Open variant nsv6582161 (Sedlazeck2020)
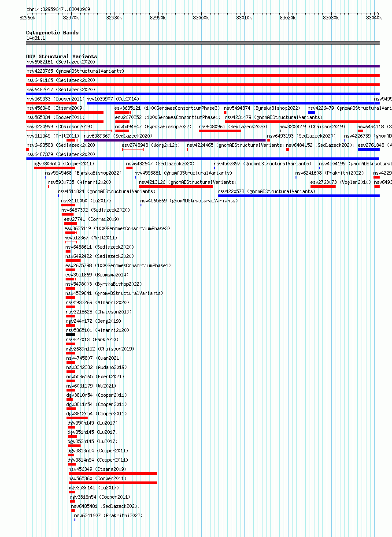The height and width of the screenshot is (537, 392). tap(60, 62)
